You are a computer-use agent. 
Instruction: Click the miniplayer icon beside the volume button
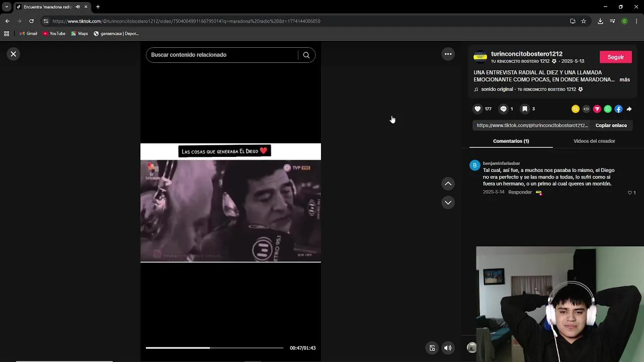(432, 348)
